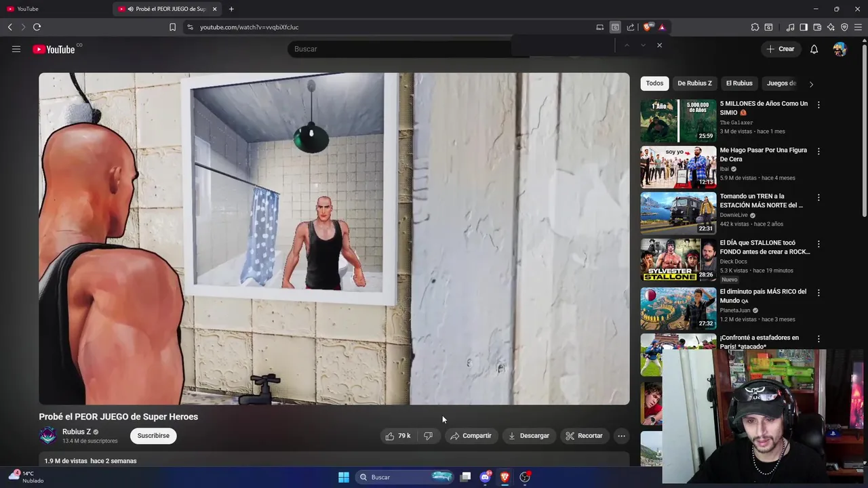The height and width of the screenshot is (488, 868).
Task: Click the address bar URL
Action: [249, 27]
